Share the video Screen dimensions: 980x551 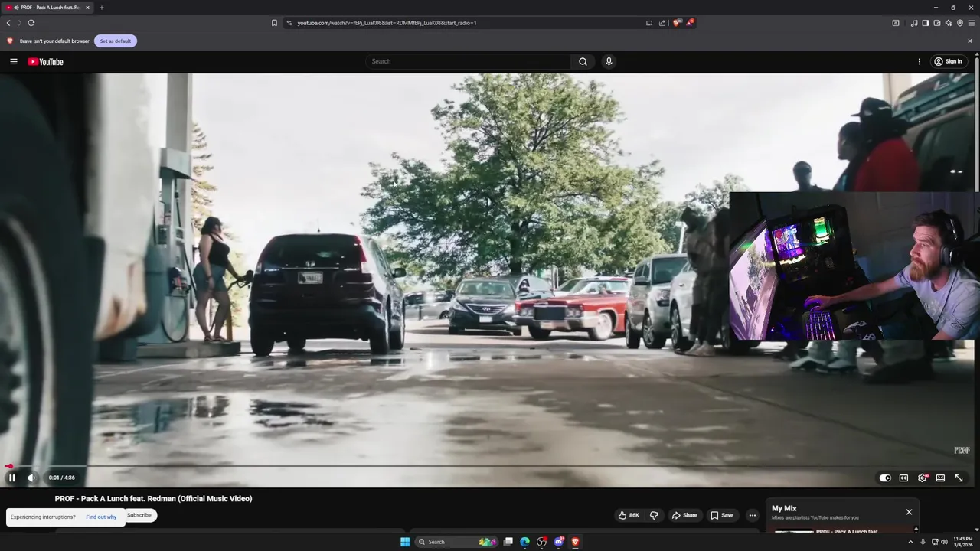coord(684,515)
